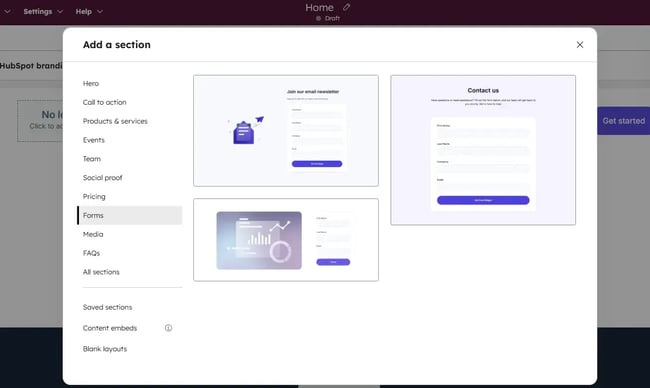This screenshot has width=650, height=388.
Task: Select the Products & services category
Action: (115, 121)
